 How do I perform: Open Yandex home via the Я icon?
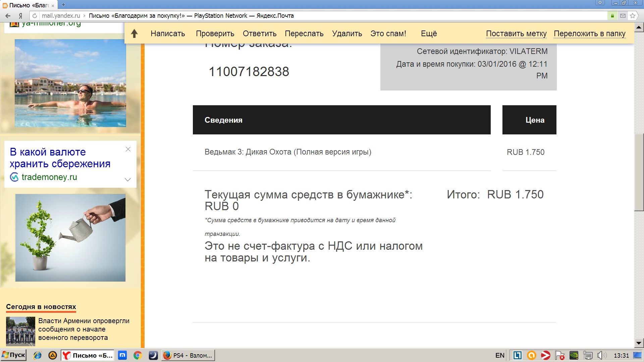coord(20,16)
